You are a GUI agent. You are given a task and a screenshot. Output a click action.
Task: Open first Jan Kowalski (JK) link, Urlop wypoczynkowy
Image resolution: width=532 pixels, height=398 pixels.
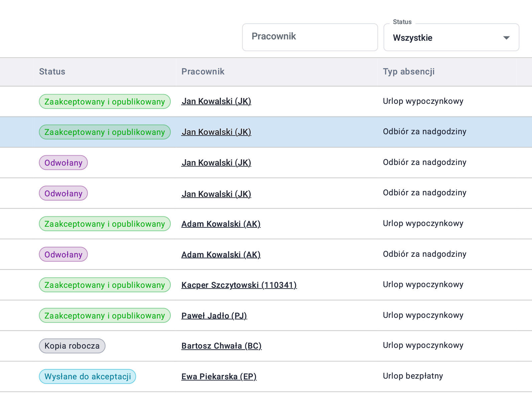(x=216, y=101)
